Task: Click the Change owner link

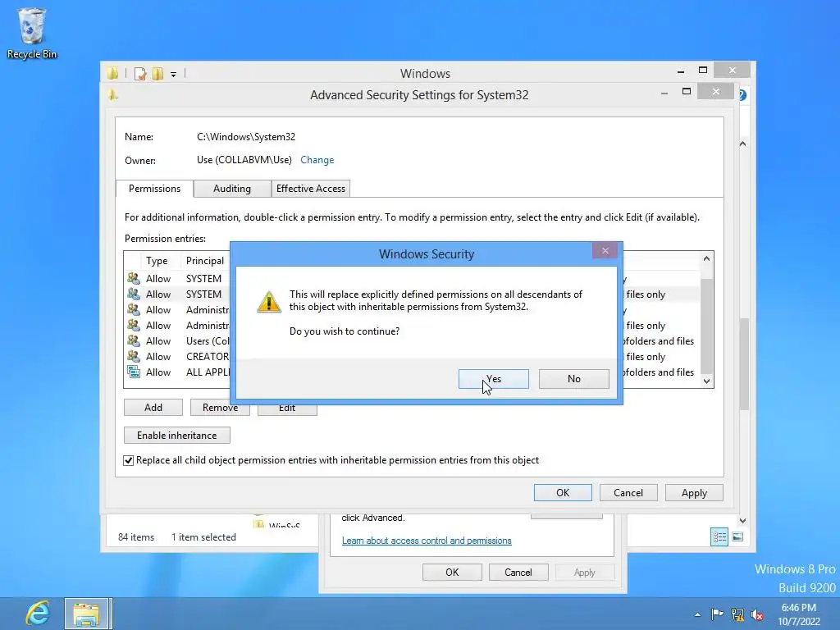Action: [317, 160]
